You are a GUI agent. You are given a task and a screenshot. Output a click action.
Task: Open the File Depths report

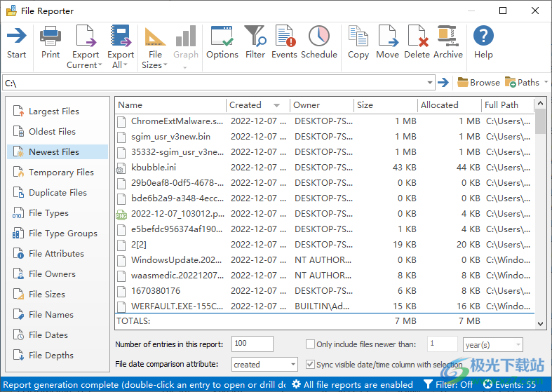pyautogui.click(x=58, y=356)
